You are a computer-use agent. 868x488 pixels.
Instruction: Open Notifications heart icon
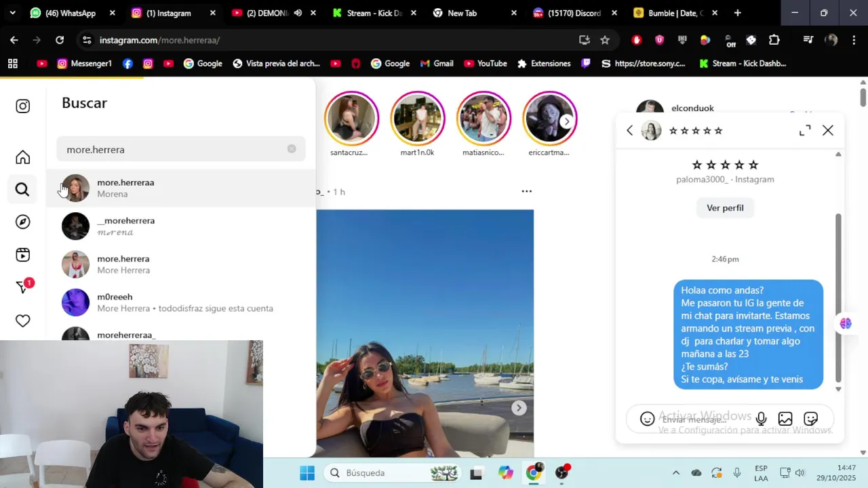coord(23,321)
